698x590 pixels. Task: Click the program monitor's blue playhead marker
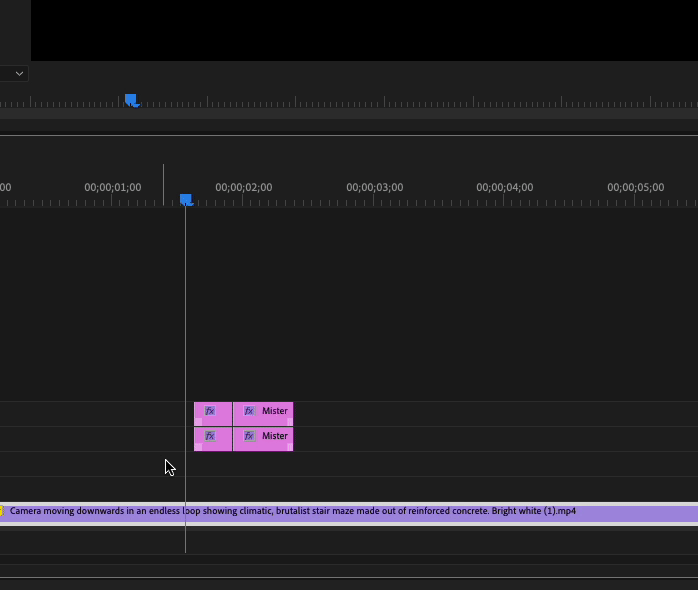pyautogui.click(x=131, y=100)
